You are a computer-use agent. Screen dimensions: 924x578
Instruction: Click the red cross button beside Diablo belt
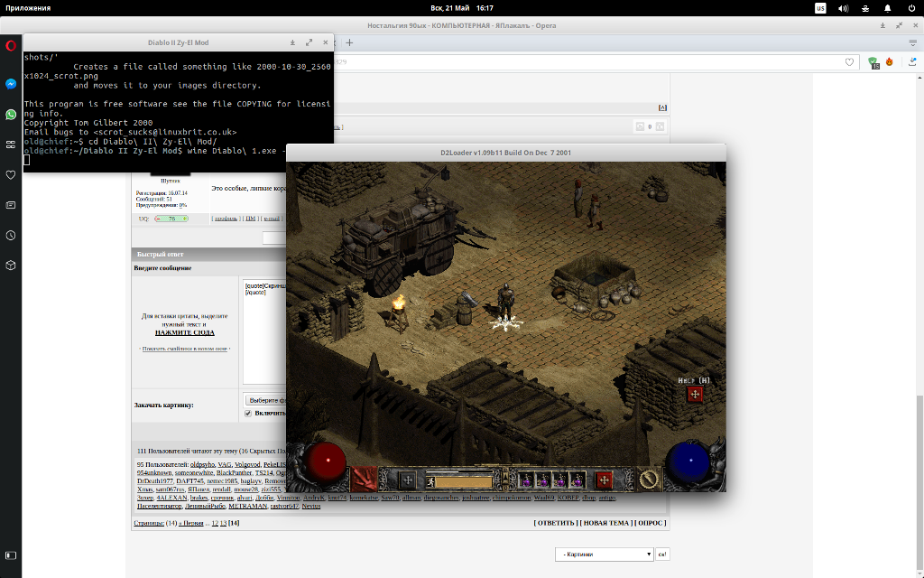(604, 480)
